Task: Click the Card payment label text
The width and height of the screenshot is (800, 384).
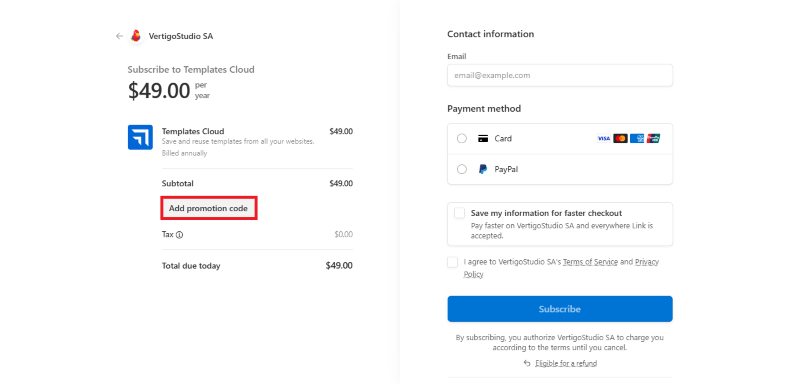Action: 503,139
